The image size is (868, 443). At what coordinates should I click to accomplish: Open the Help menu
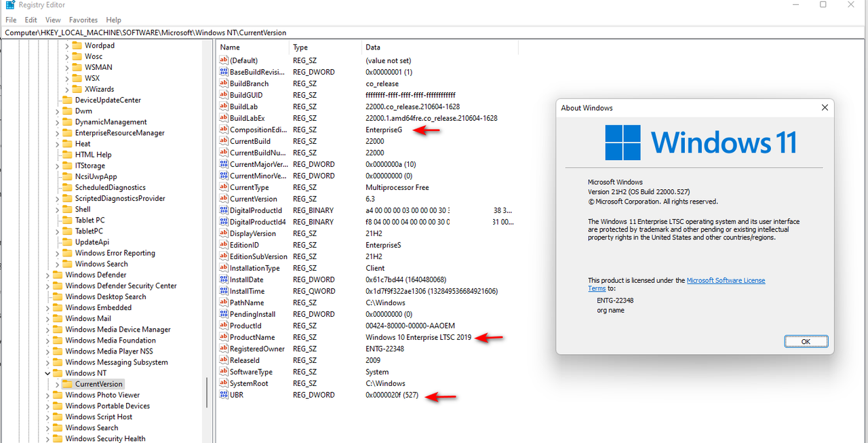(114, 20)
